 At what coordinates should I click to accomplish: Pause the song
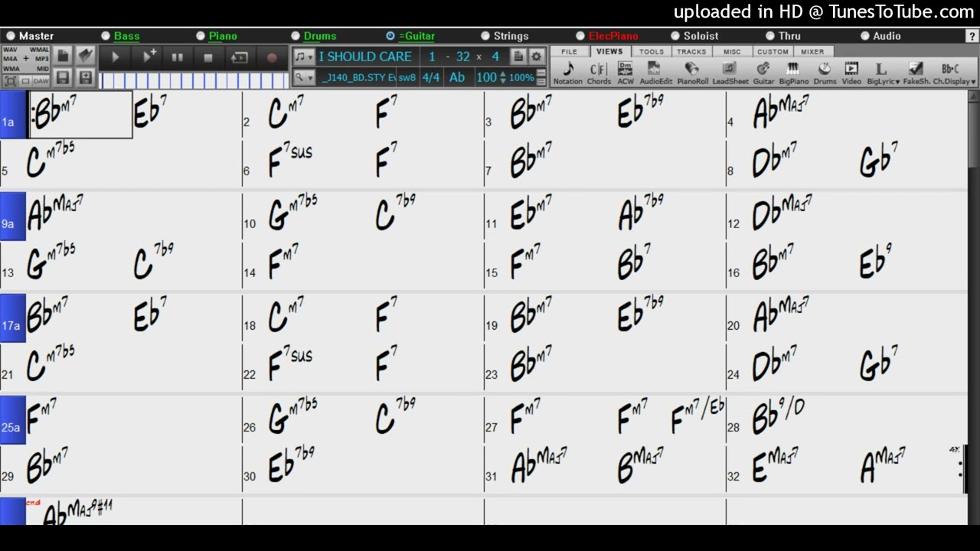coord(178,57)
